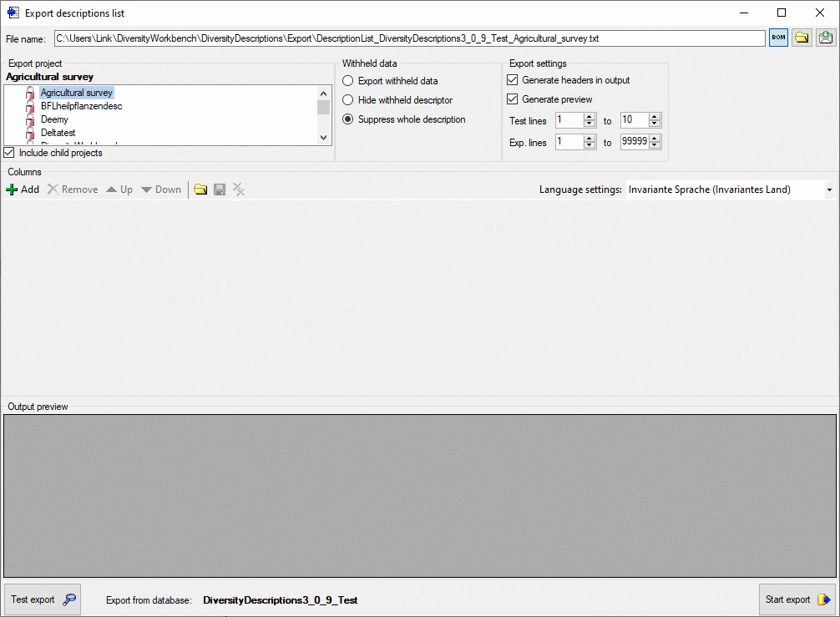Click the Test lines from field
Screen dimensions: 840x617
point(569,120)
